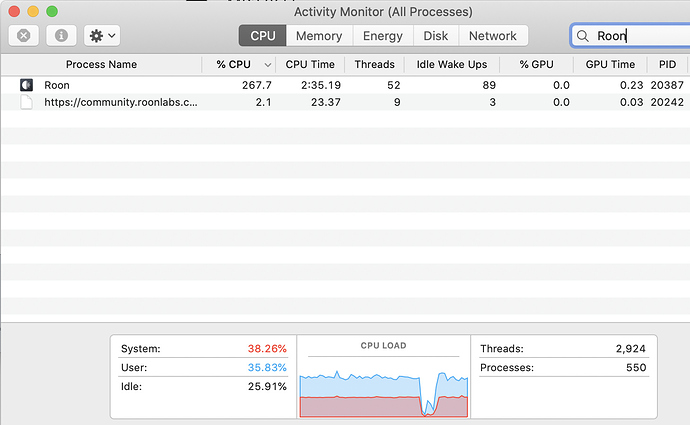Toggle % CPU sort order arrow
The image size is (690, 425).
(268, 65)
